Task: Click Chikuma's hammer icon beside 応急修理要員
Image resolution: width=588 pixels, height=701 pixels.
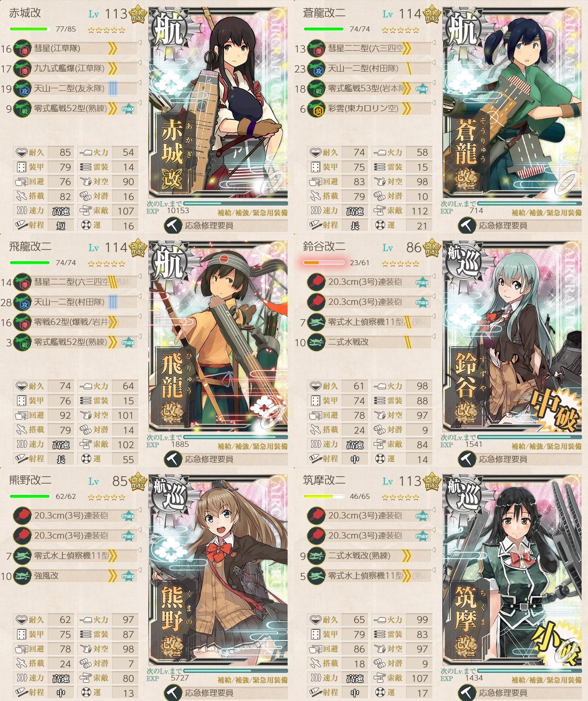Action: pyautogui.click(x=467, y=693)
